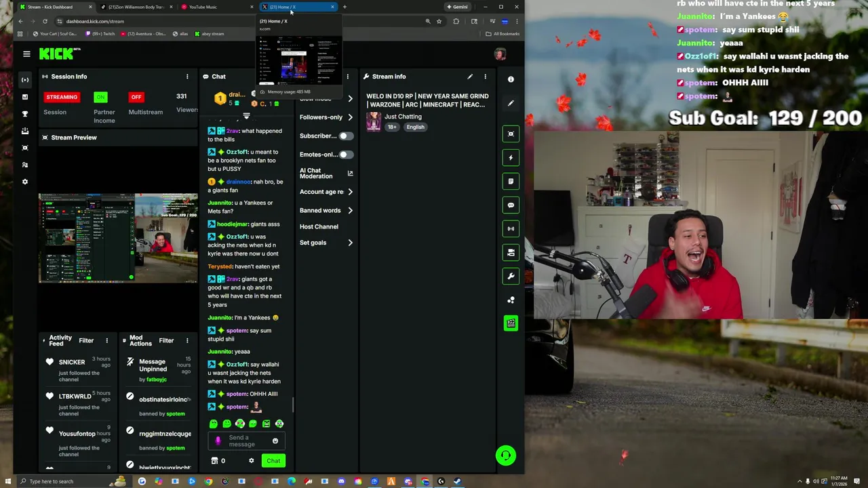Open the Gemini button in Chrome
Image resolution: width=868 pixels, height=488 pixels.
458,7
